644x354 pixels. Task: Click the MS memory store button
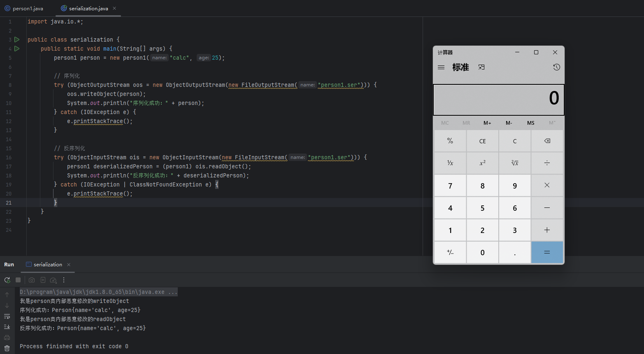click(531, 123)
